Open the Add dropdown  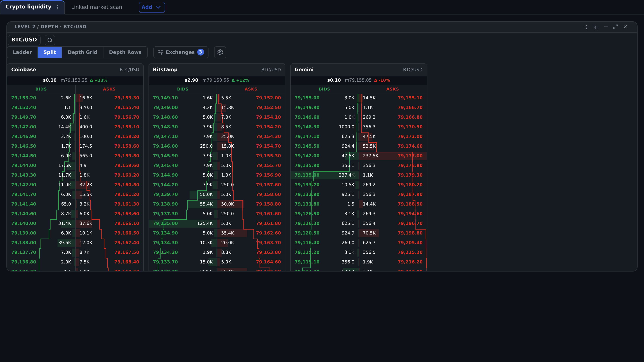point(152,7)
